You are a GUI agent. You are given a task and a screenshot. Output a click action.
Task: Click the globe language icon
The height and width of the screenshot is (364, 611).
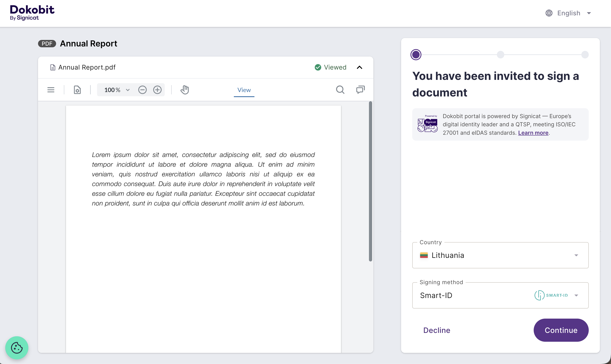549,13
